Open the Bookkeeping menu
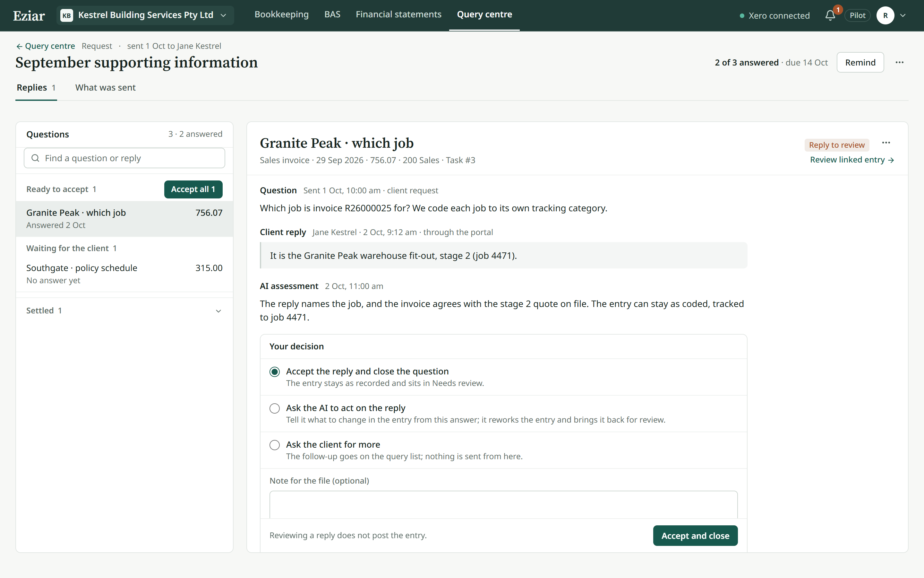The image size is (924, 578). 281,14
